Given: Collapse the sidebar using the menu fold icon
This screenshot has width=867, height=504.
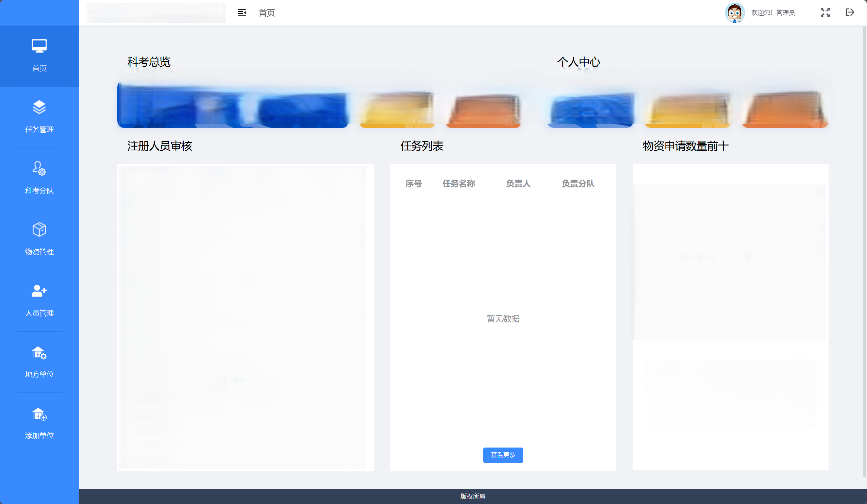Looking at the screenshot, I should (x=242, y=13).
